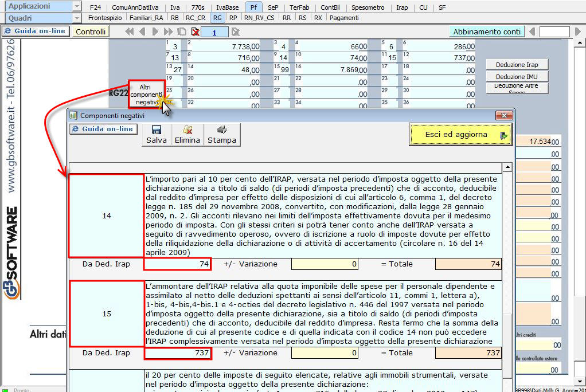Screen dimensions: 586x392
Task: Open the CU tab
Action: pos(423,7)
